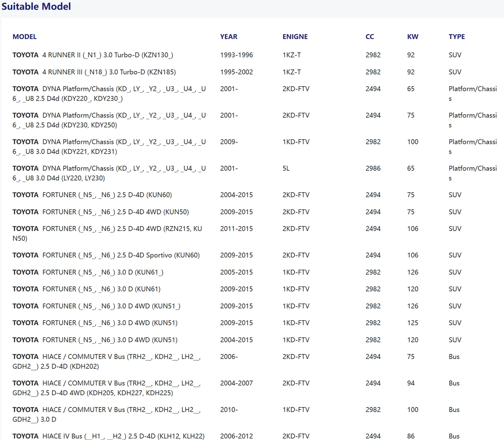The width and height of the screenshot is (504, 440).
Task: Select HIACE IV Bus (KLH12, KLH22) model
Action: [x=109, y=436]
